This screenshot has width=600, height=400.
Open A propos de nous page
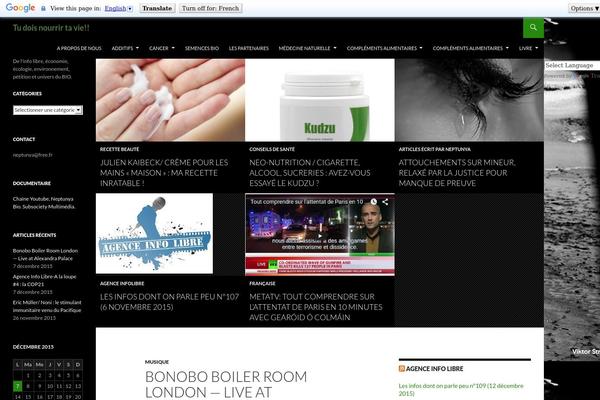click(79, 48)
